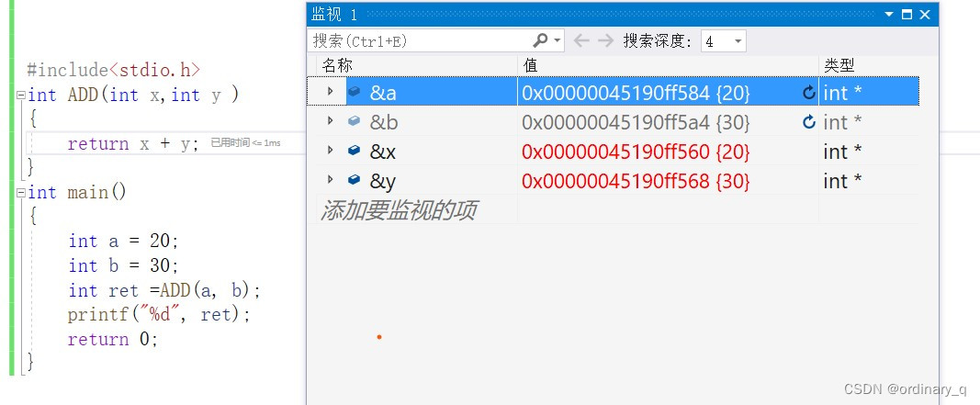Image resolution: width=980 pixels, height=405 pixels.
Task: Click the #include<stdio.h> line
Action: click(114, 70)
